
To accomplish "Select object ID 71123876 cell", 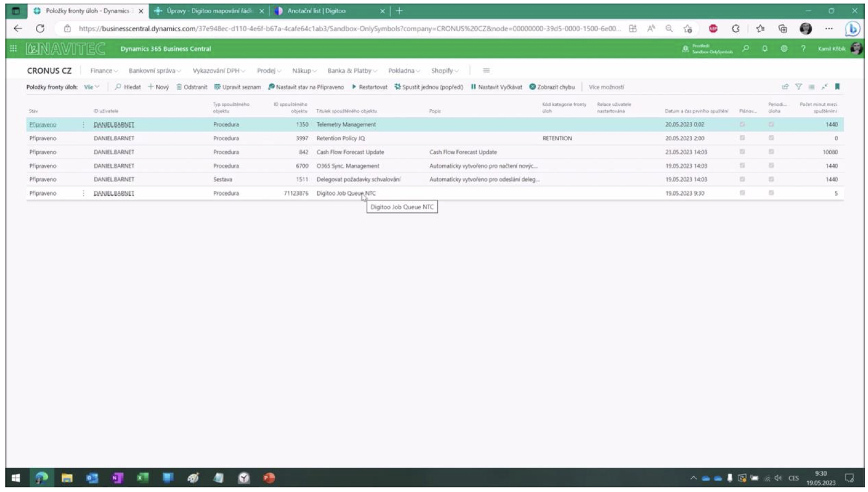I will pyautogui.click(x=296, y=193).
